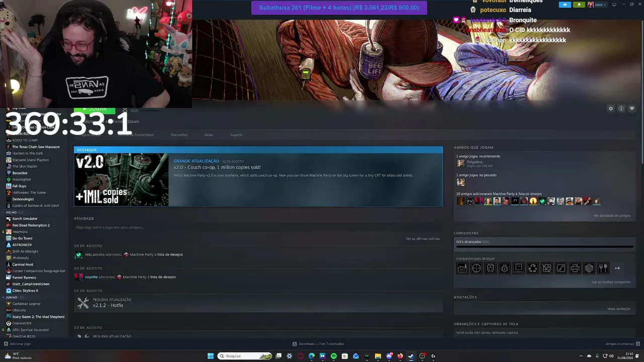Create a note with Nova anotação

pos(619,309)
